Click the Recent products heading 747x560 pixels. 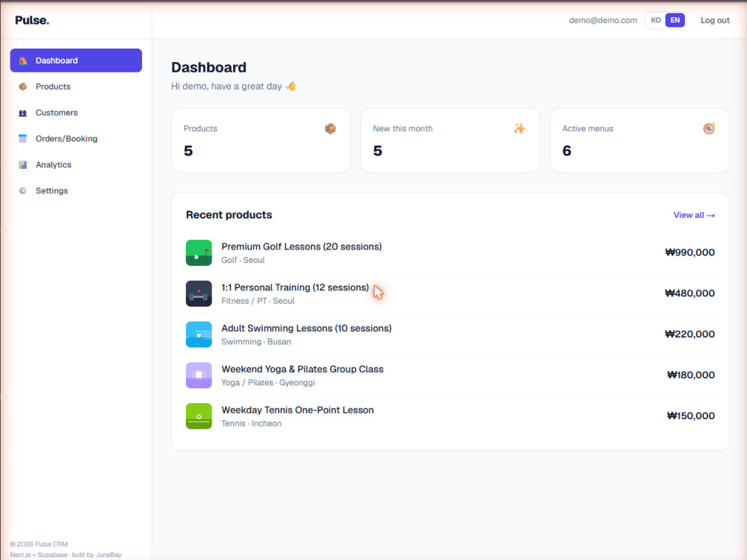229,215
